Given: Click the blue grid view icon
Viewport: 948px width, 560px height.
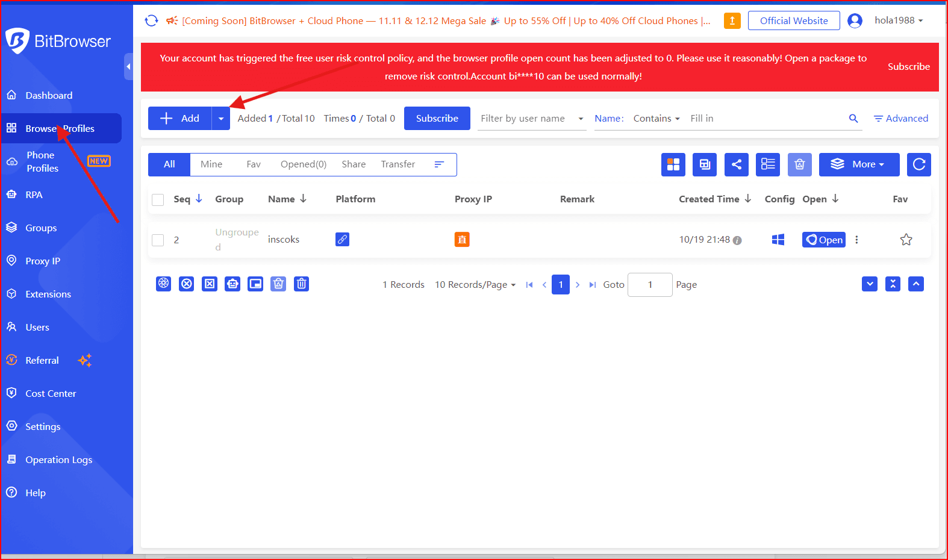Looking at the screenshot, I should click(x=673, y=164).
